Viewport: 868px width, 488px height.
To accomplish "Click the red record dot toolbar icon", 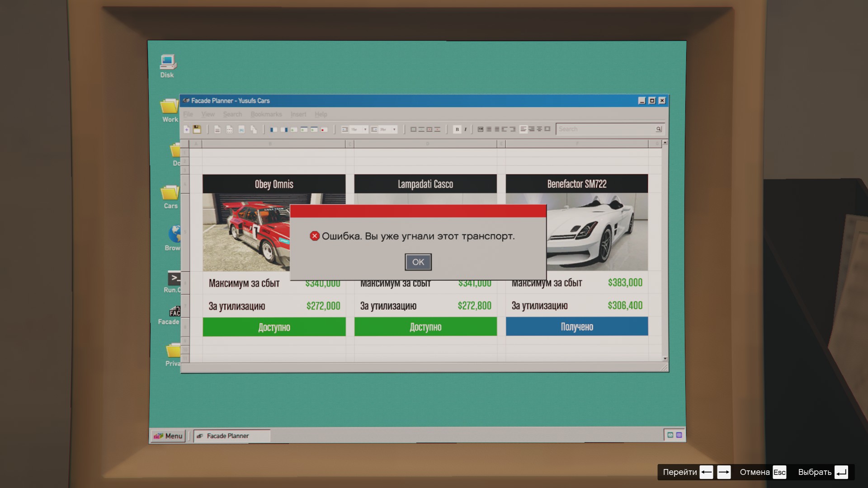I will (x=324, y=130).
